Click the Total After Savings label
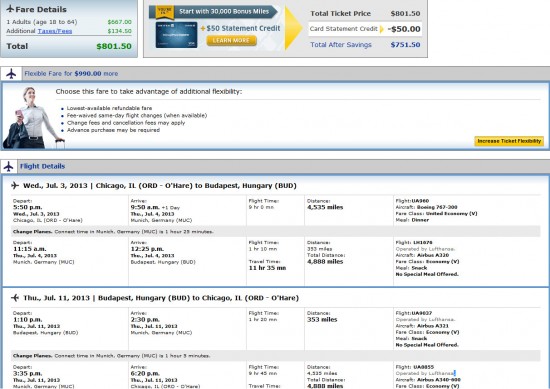550x389 pixels. [x=341, y=45]
